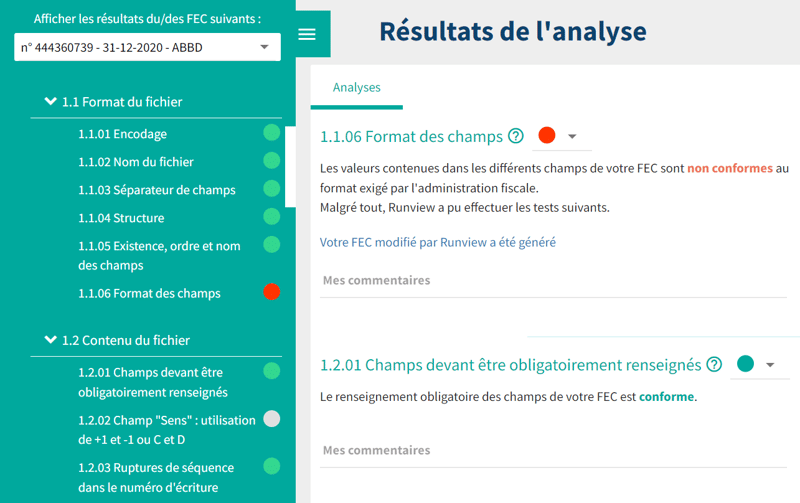Click 'Afficher les résultats du/des FEC suivants' label
Viewport: 800px width, 503px height.
point(147,19)
